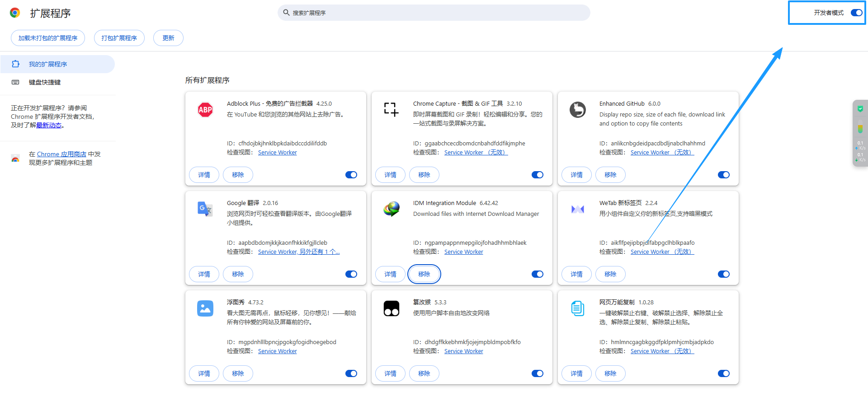Remove 篡改猴 with 移除
868x415 pixels.
coord(424,373)
